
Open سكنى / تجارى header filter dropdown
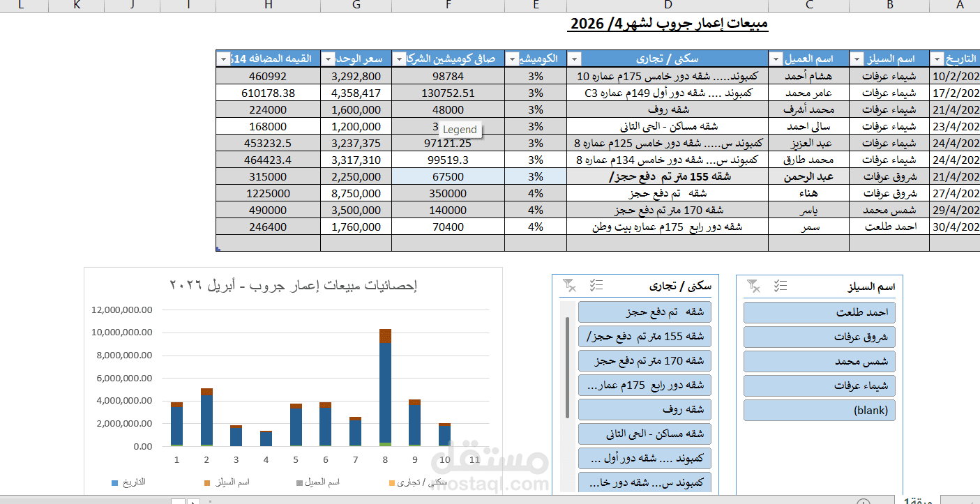[x=575, y=59]
